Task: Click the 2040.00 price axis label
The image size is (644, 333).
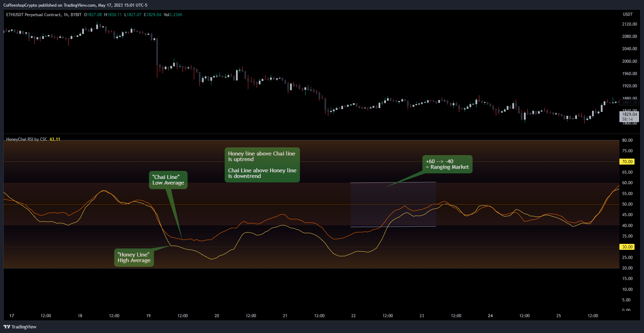Action: click(629, 49)
